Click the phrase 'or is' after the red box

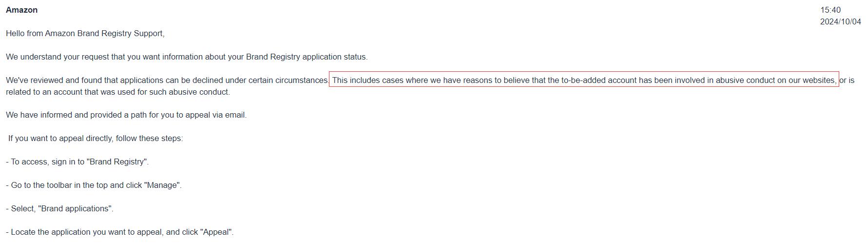point(847,80)
